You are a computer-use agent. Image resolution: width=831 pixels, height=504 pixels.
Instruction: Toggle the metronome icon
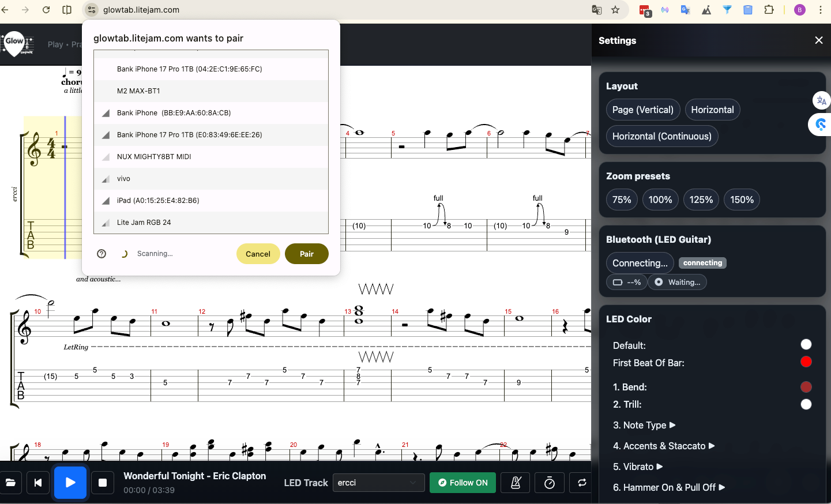tap(516, 483)
